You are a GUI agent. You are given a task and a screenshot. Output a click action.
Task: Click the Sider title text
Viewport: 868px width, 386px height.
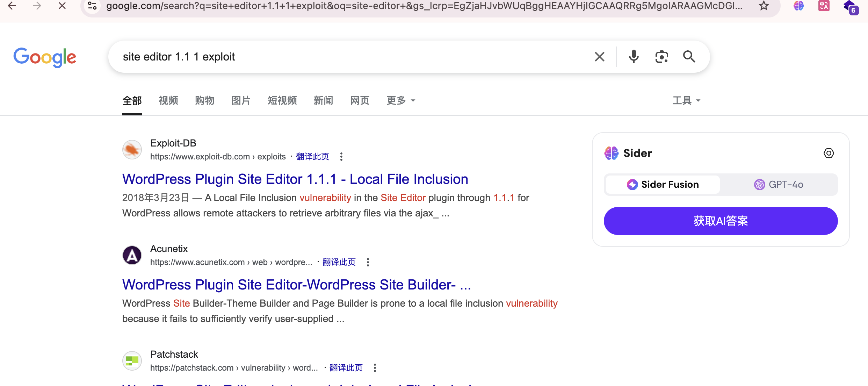(x=638, y=153)
